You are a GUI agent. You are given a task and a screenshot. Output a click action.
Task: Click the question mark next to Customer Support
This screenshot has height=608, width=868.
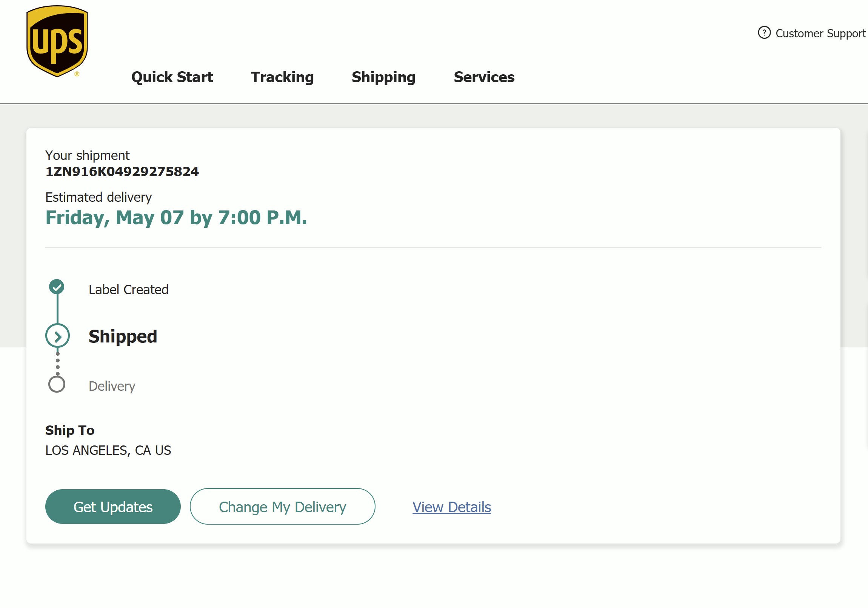tap(765, 33)
